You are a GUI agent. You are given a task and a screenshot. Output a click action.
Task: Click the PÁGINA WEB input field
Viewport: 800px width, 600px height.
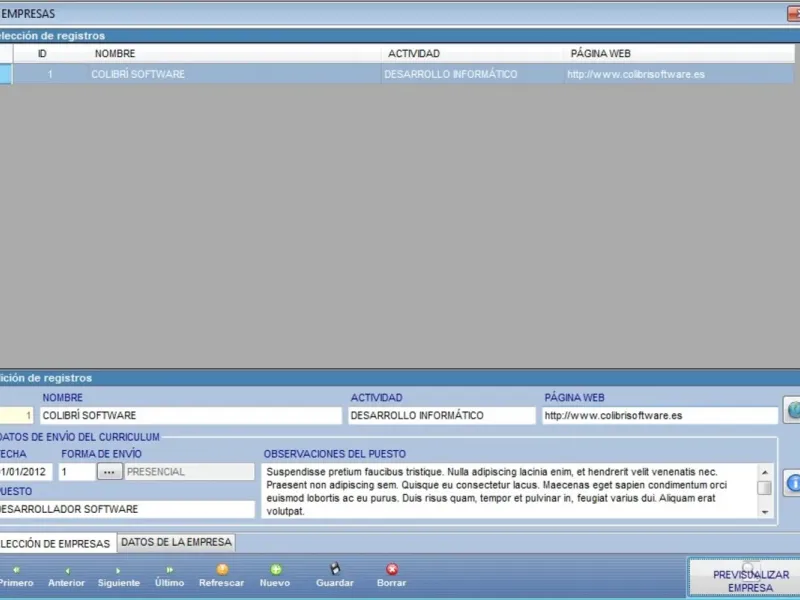tap(660, 415)
